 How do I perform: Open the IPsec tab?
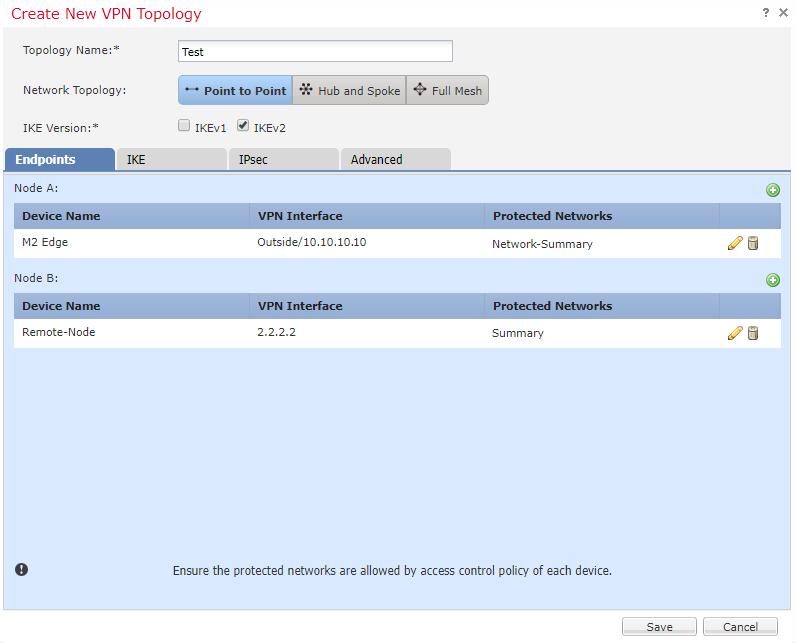click(x=284, y=159)
